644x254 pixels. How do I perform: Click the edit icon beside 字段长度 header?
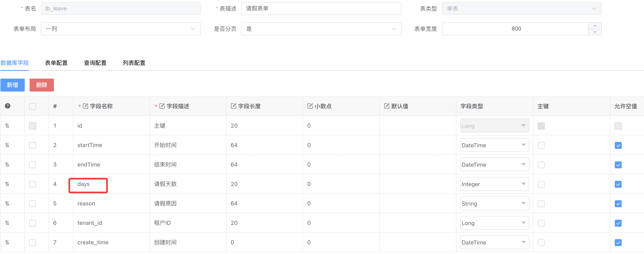point(233,106)
